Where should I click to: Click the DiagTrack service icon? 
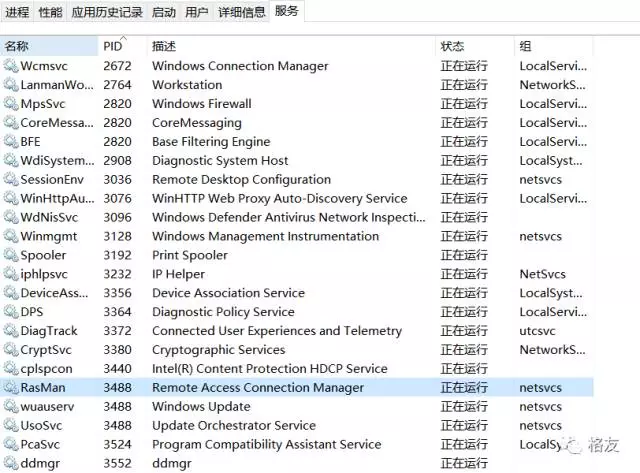[x=11, y=331]
